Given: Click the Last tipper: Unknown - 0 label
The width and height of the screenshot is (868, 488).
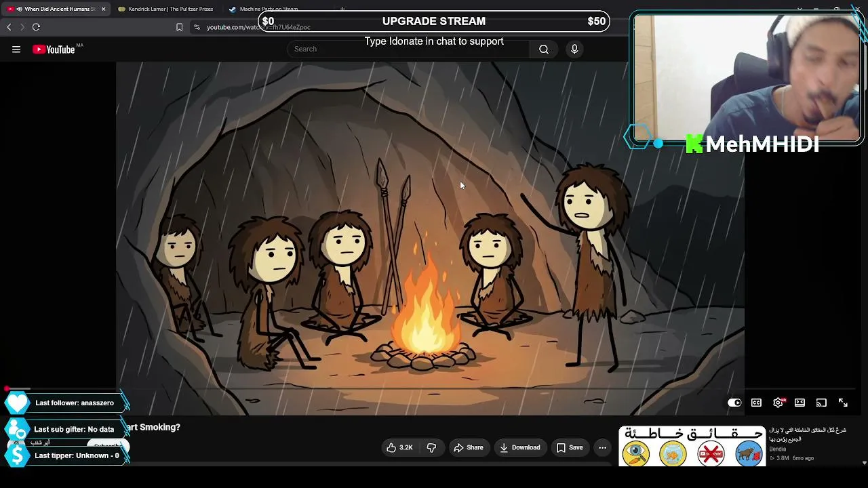Looking at the screenshot, I should 77,455.
